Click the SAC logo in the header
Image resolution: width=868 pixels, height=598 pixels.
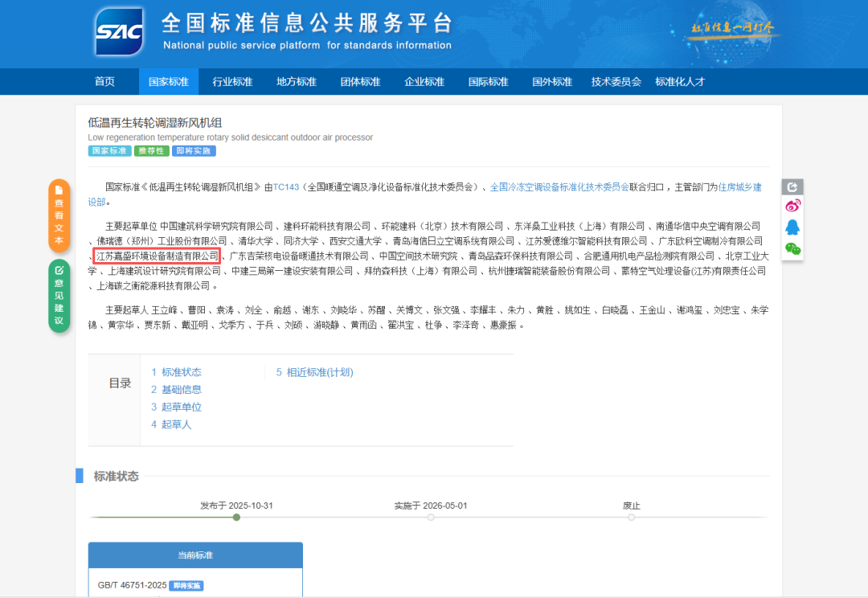point(120,31)
